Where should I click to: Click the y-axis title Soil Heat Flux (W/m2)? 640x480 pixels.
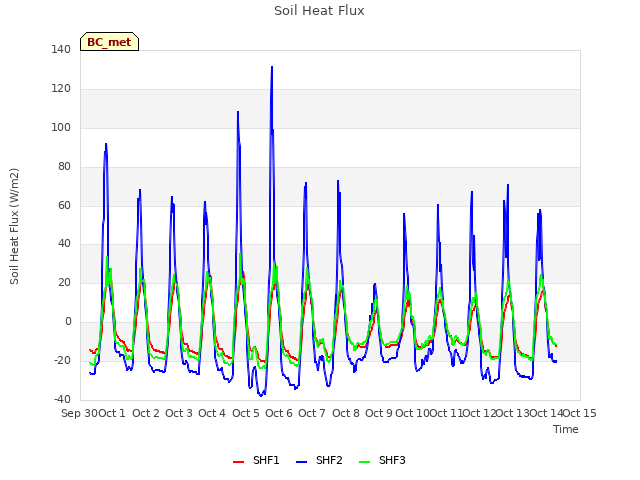[14, 226]
